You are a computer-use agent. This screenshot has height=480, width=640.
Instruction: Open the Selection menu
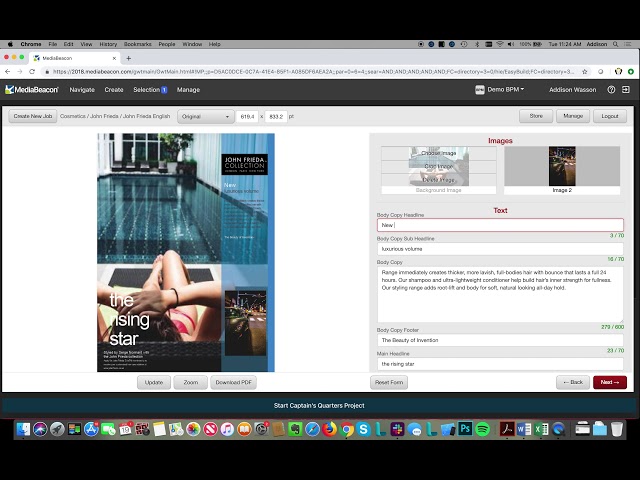click(150, 90)
